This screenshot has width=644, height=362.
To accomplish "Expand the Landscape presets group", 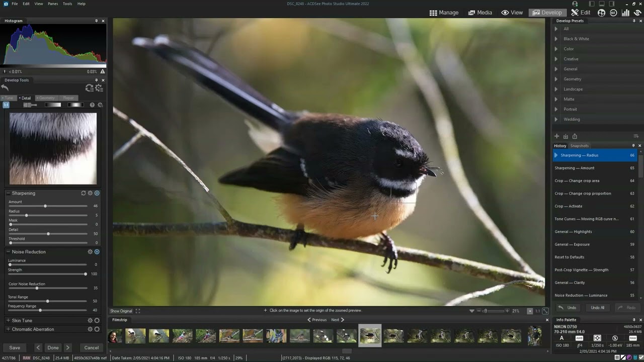I will click(556, 89).
